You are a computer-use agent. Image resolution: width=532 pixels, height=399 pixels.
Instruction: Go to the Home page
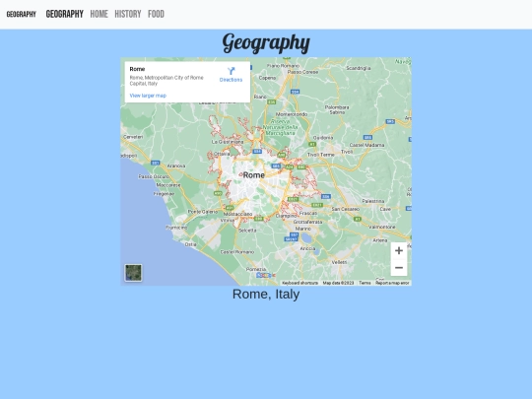[99, 14]
